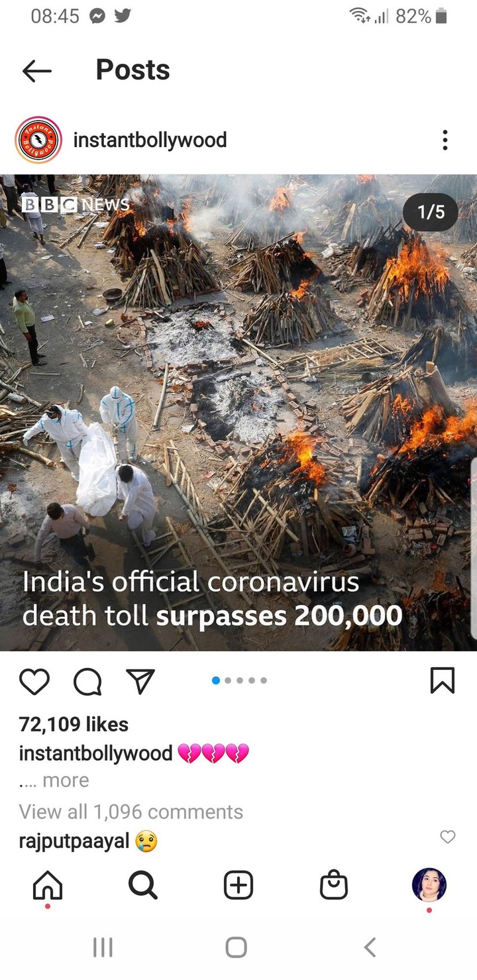The height and width of the screenshot is (980, 477).
Task: Open the Search tab with the magnifier icon
Action: [142, 885]
